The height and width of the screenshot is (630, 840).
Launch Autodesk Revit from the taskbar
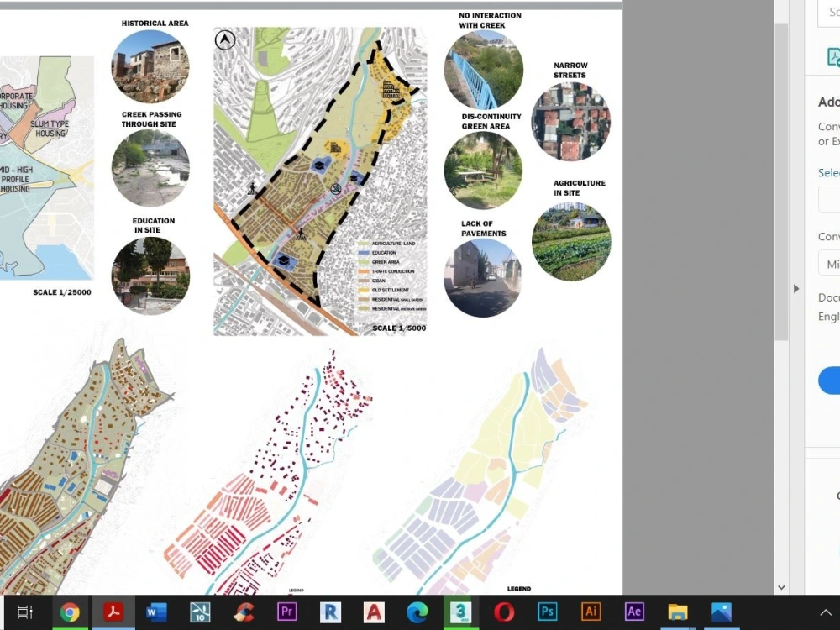[x=330, y=612]
